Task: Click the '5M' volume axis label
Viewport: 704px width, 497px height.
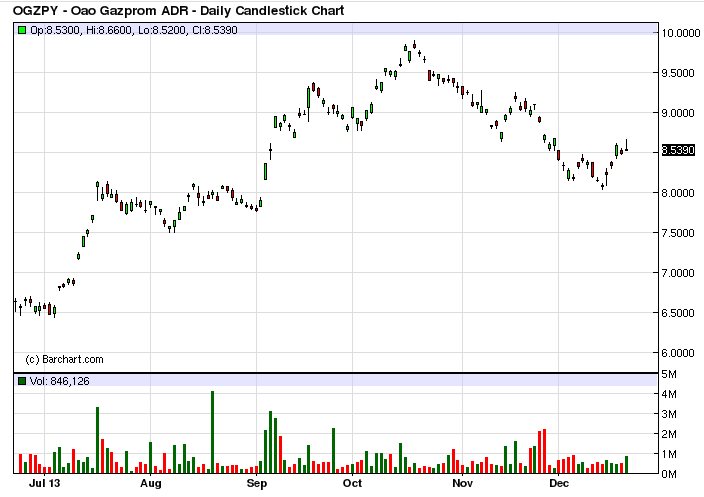Action: (x=669, y=374)
